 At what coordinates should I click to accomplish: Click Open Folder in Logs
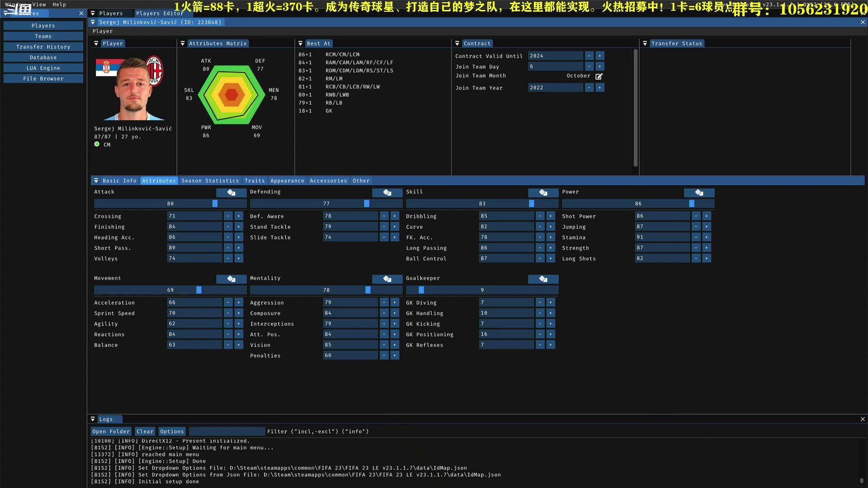click(111, 432)
